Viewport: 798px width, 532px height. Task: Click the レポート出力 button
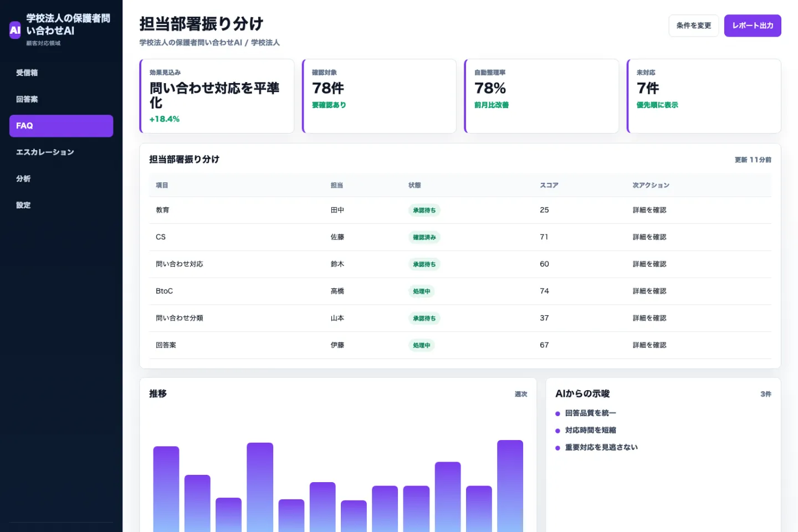[753, 25]
